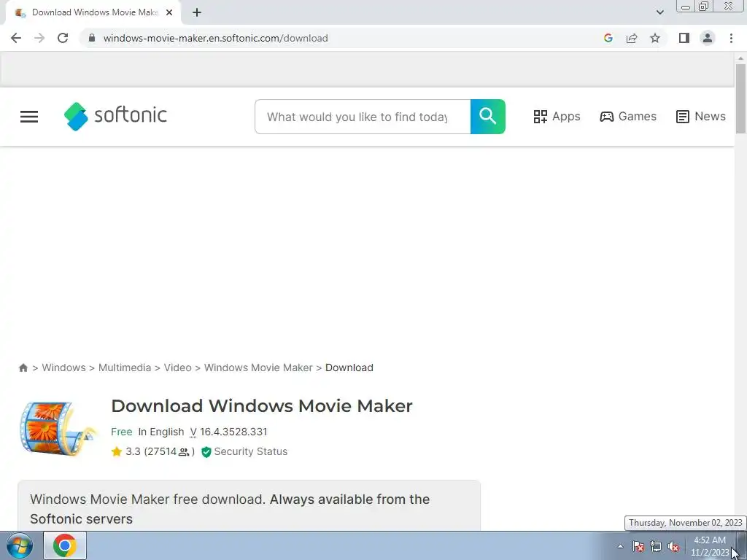Reload the current page

(63, 38)
